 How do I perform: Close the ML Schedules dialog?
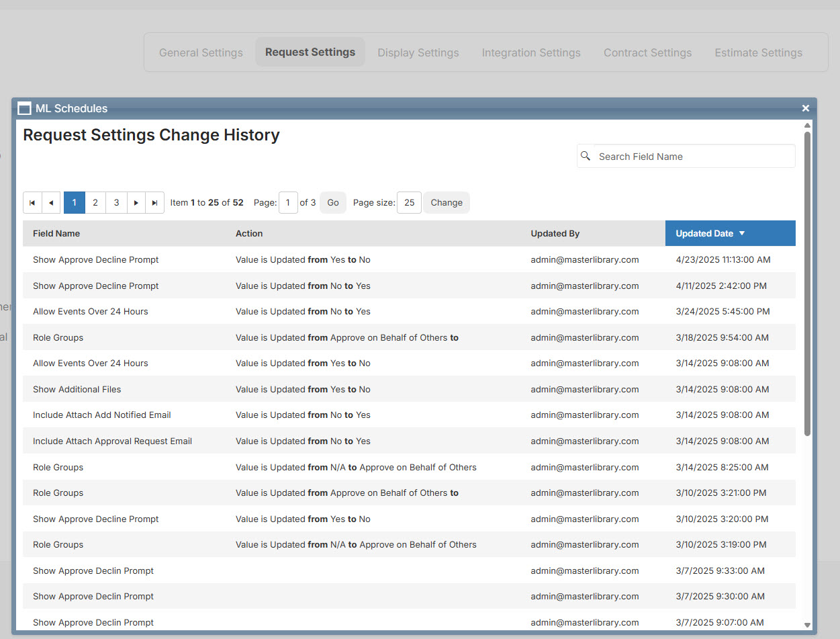coord(806,108)
